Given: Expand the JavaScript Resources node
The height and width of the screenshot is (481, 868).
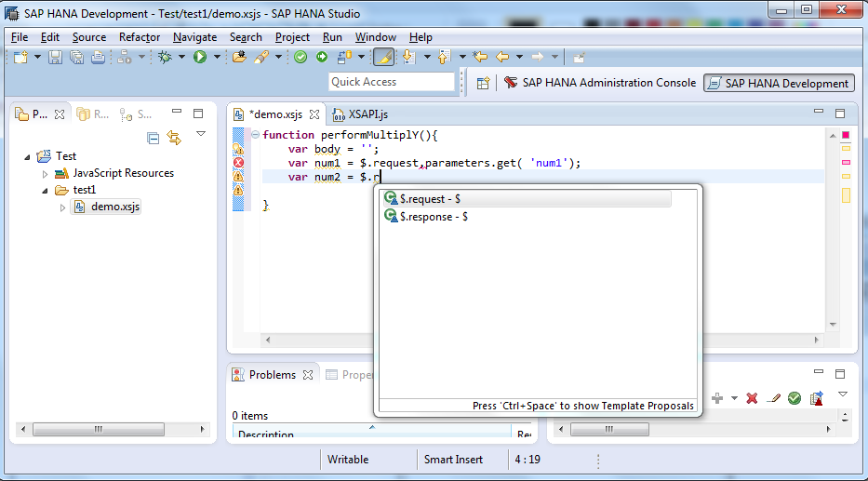Looking at the screenshot, I should click(44, 173).
